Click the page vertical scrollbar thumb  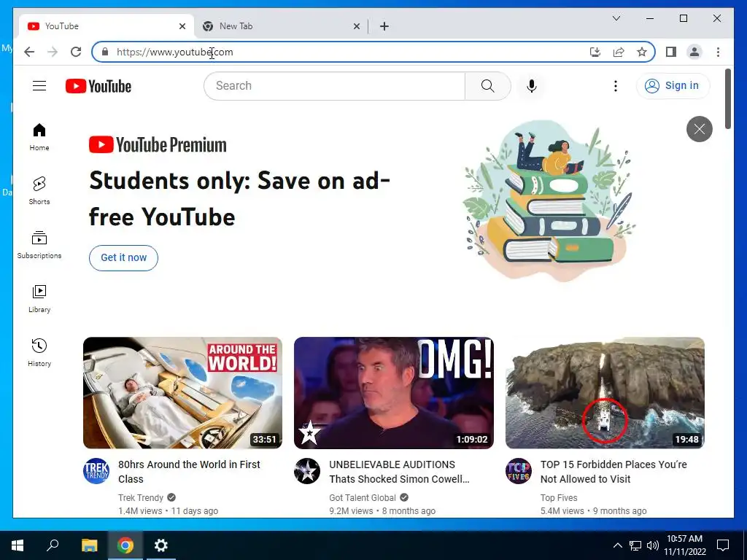[727, 98]
